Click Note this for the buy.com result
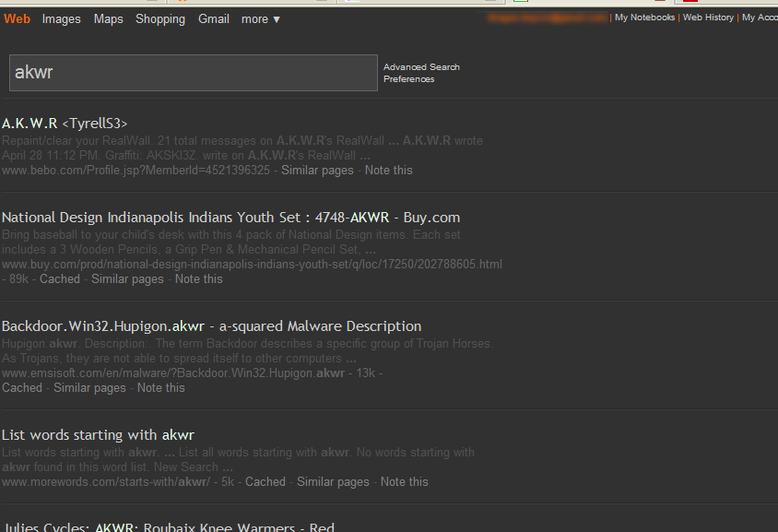 point(198,278)
